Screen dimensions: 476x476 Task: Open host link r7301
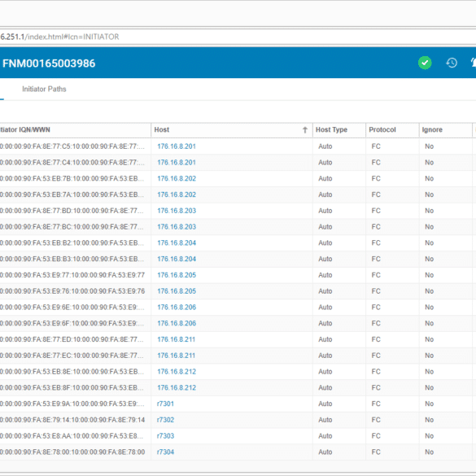coord(165,404)
